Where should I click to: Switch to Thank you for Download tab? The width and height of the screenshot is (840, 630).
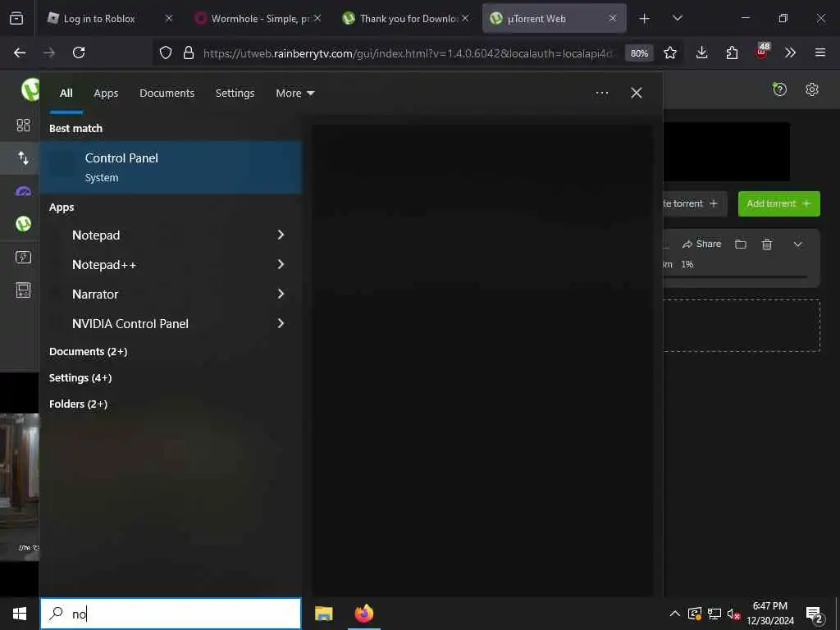(407, 19)
